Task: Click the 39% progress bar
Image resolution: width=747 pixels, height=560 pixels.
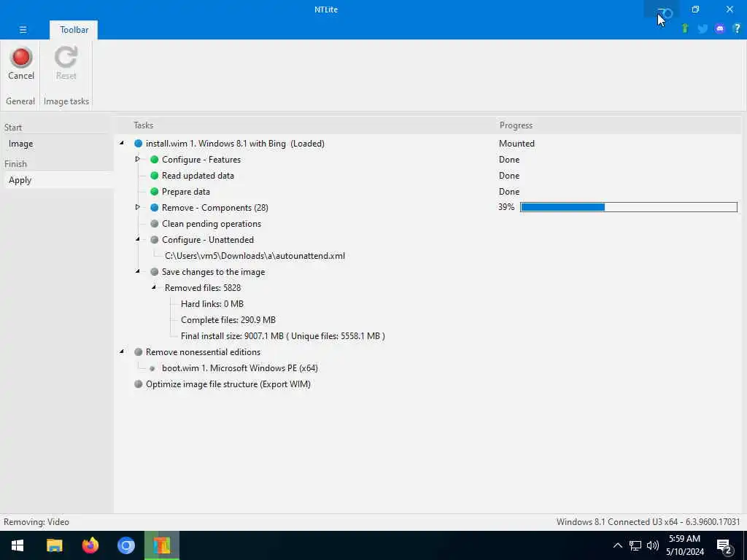Action: tap(628, 207)
